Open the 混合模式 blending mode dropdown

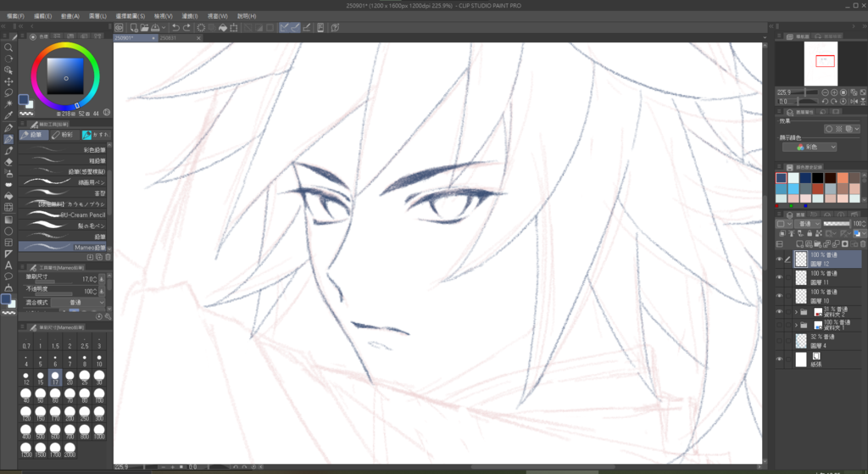86,302
